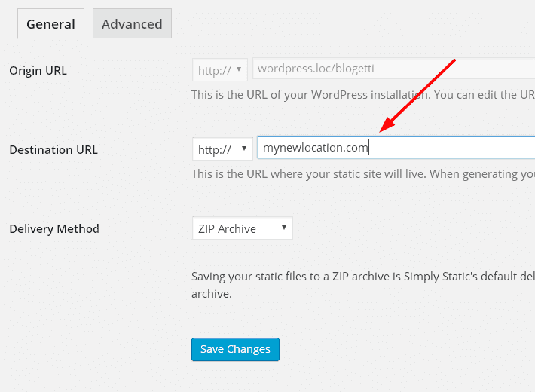Click the WordPress installation description under Origin URL
The height and width of the screenshot is (392, 535).
click(x=362, y=96)
